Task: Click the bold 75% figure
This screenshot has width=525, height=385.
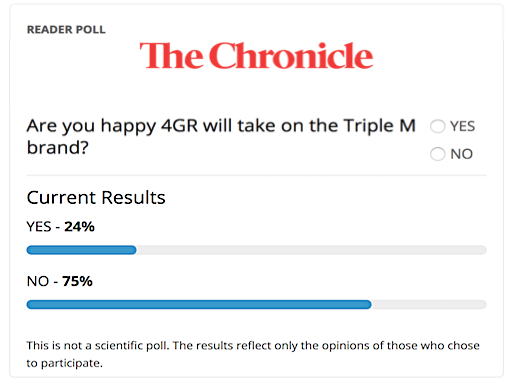Action: [77, 281]
